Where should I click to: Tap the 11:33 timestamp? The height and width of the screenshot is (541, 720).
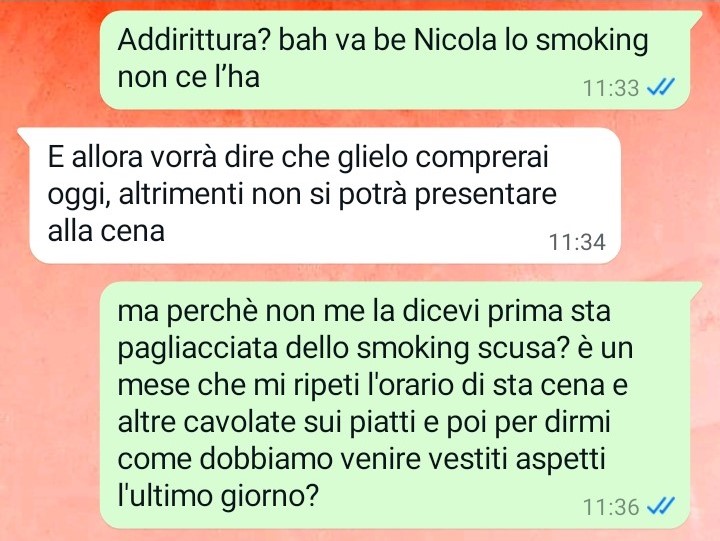(x=611, y=88)
